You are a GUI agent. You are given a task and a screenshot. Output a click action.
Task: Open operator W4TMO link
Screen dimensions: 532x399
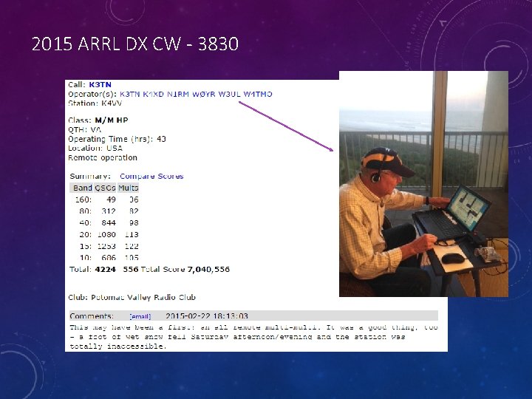[x=258, y=94]
